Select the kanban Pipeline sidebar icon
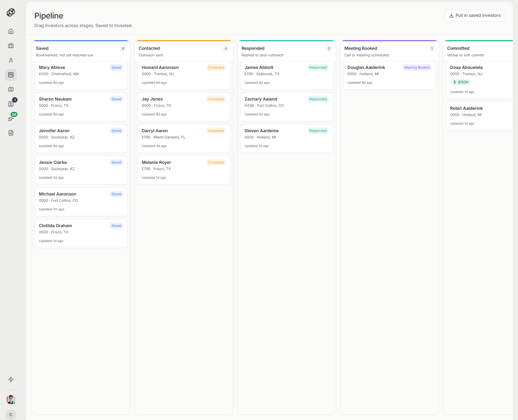The height and width of the screenshot is (420, 518). point(11,75)
